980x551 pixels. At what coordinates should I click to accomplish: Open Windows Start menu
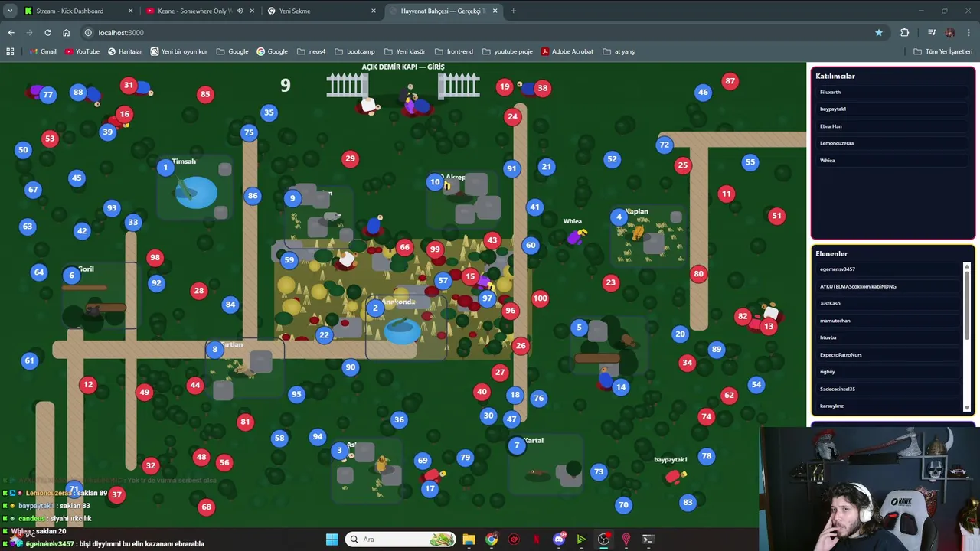(x=332, y=540)
